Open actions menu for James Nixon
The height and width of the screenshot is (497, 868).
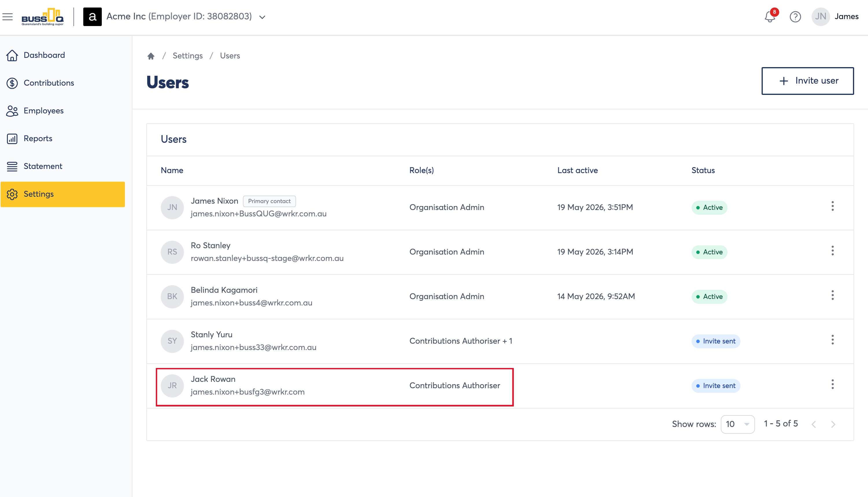tap(832, 206)
